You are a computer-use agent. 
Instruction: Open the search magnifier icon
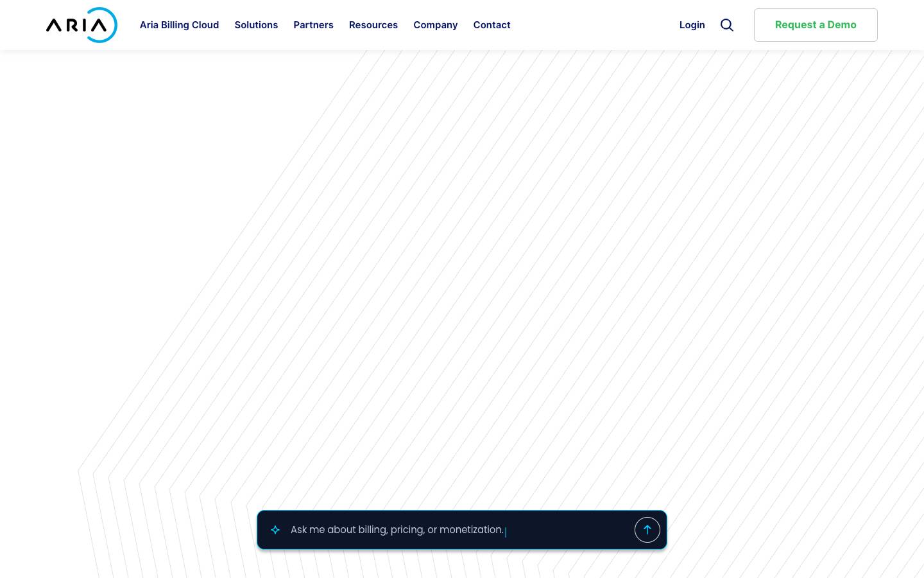727,25
